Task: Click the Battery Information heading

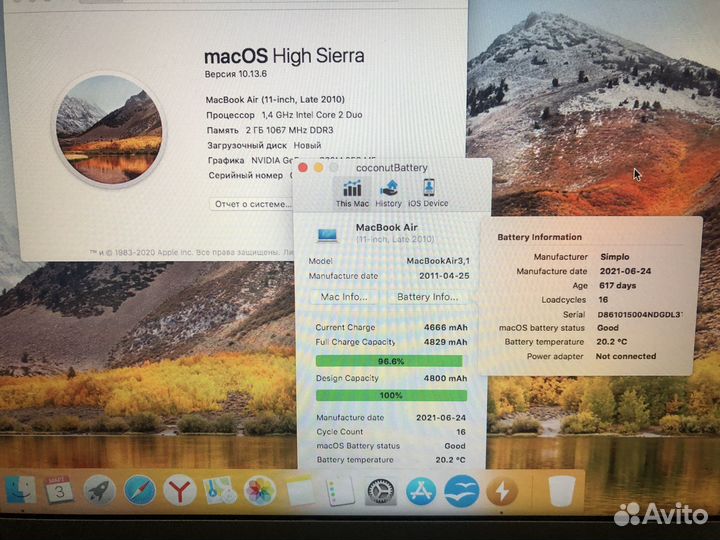Action: (x=540, y=237)
